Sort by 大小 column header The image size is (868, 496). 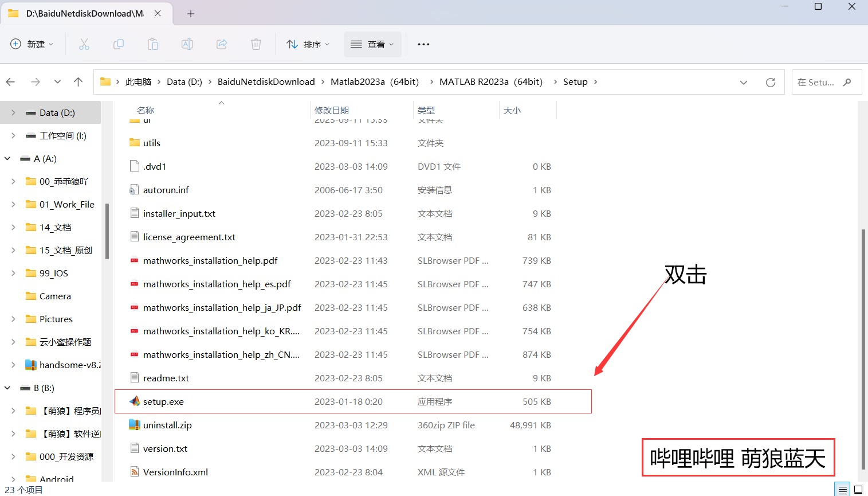[512, 110]
